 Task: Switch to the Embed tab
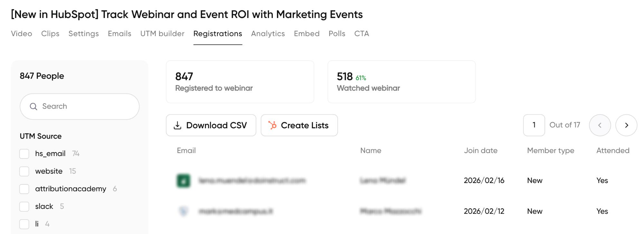pos(307,34)
